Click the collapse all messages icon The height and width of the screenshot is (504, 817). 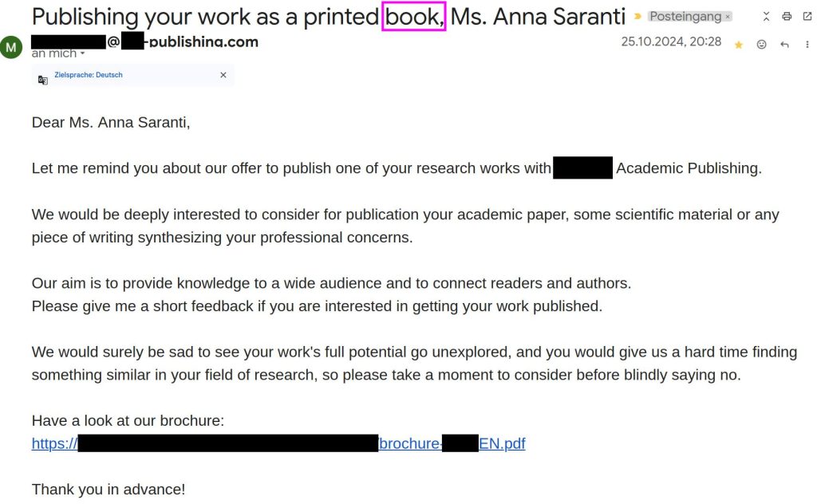click(766, 17)
